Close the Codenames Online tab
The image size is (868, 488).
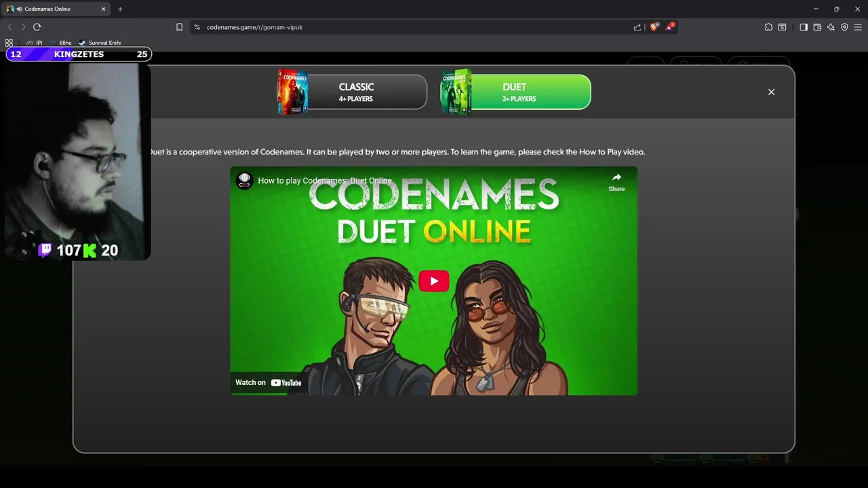pos(104,9)
